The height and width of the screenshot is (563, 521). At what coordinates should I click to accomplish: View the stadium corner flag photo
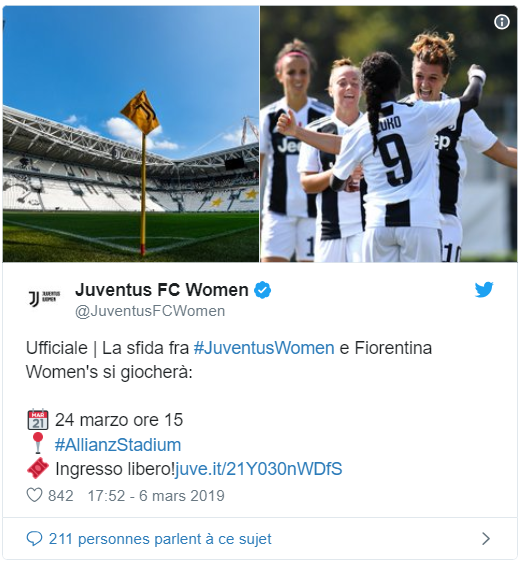(131, 134)
